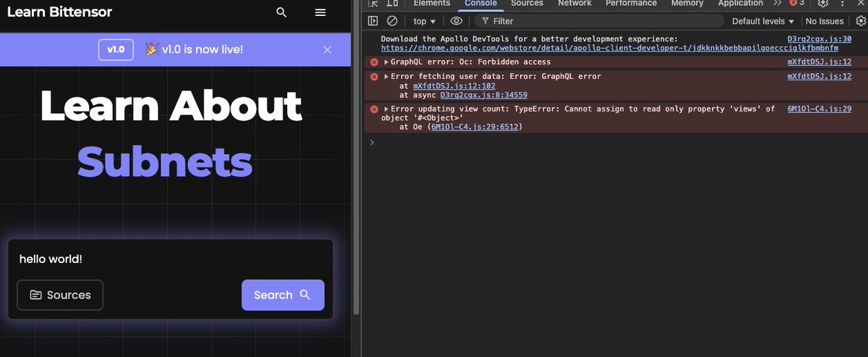Expand the 'Error fetching user data' message
The width and height of the screenshot is (868, 357).
pos(386,76)
